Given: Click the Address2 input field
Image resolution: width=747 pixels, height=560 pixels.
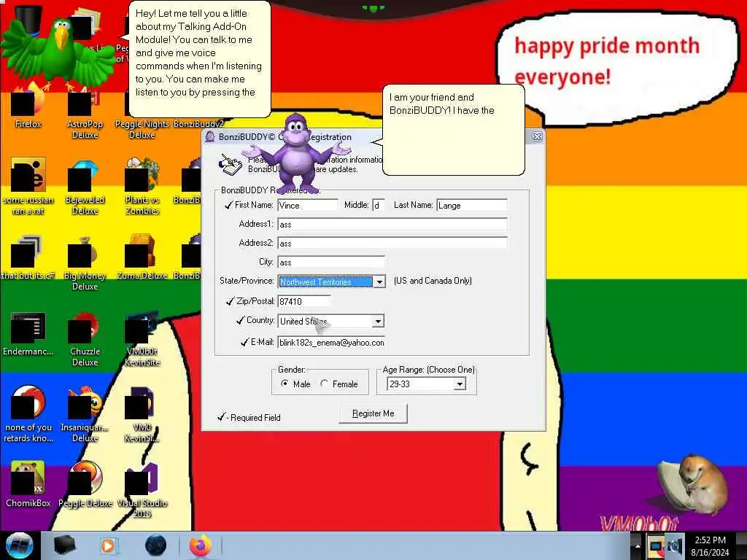Looking at the screenshot, I should (x=392, y=244).
